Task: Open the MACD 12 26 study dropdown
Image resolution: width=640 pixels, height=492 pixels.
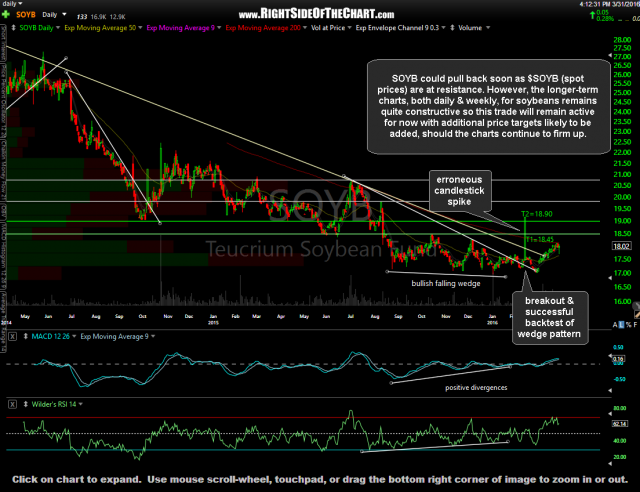Action: coord(74,336)
